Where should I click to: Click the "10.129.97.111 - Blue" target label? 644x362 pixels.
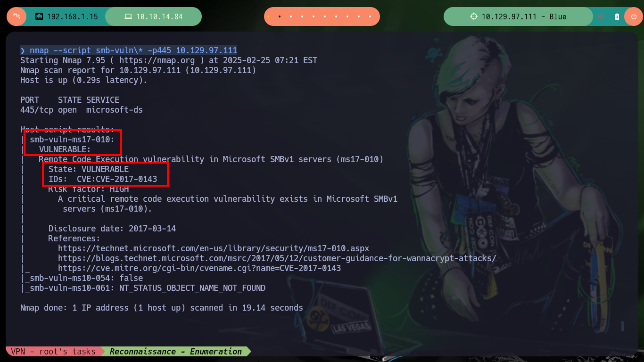coord(524,16)
